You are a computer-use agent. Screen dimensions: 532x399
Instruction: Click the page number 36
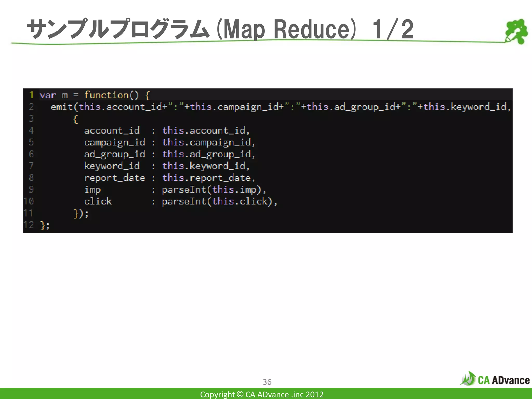[267, 382]
